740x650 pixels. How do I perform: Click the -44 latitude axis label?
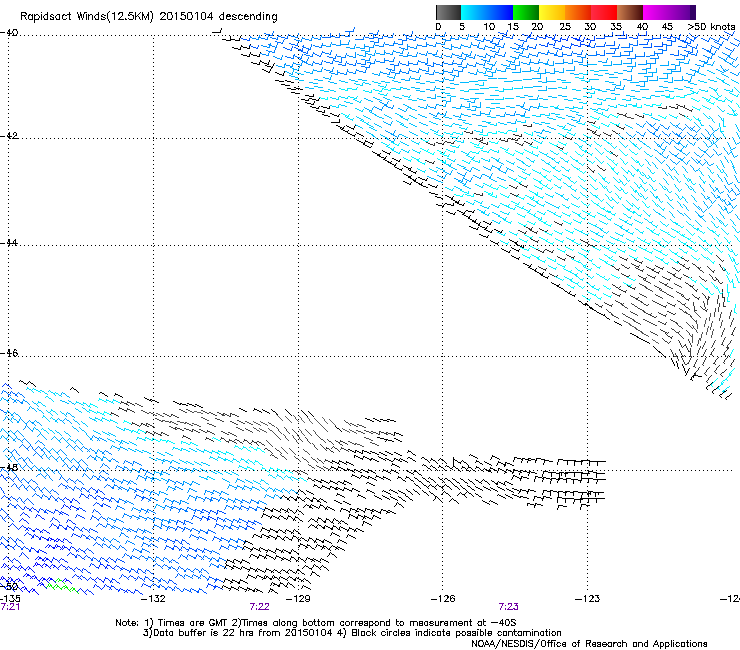tap(9, 243)
